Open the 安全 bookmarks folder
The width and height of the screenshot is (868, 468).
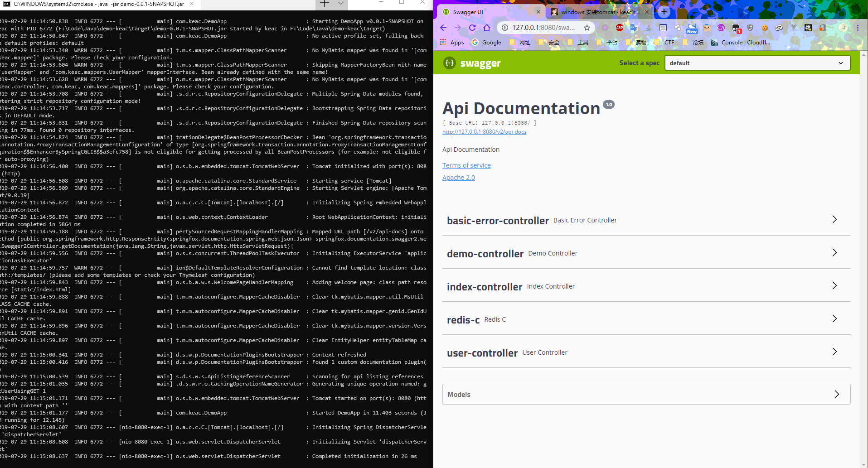tap(549, 42)
